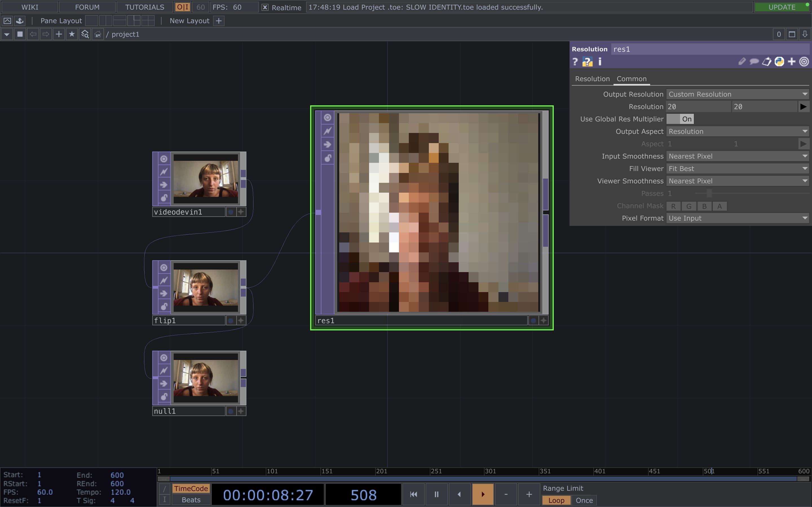
Task: Open operator search with magnifier icon
Action: (84, 34)
